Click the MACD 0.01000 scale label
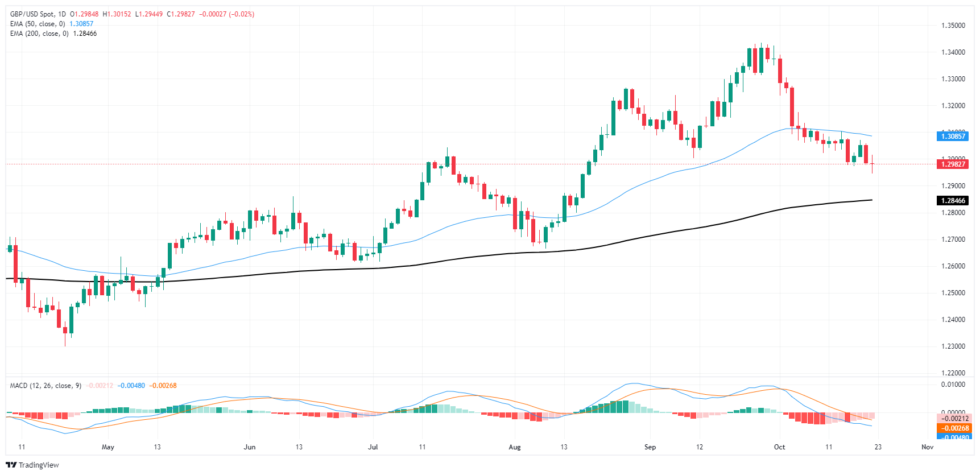The width and height of the screenshot is (980, 475). pos(953,385)
